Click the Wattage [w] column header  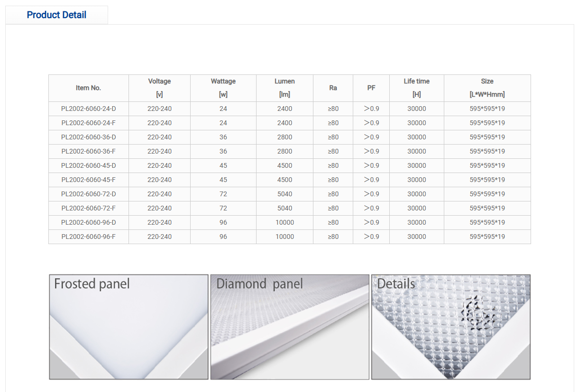pos(223,88)
